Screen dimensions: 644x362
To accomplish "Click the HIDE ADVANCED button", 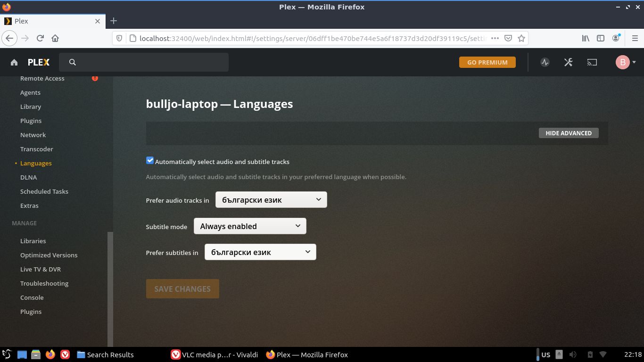I will coord(569,133).
